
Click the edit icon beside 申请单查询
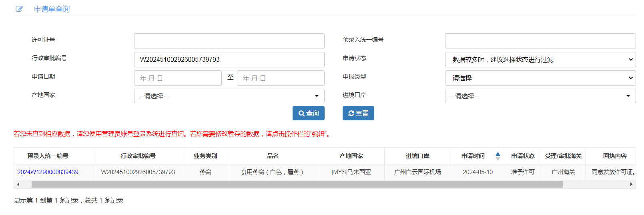[19, 9]
